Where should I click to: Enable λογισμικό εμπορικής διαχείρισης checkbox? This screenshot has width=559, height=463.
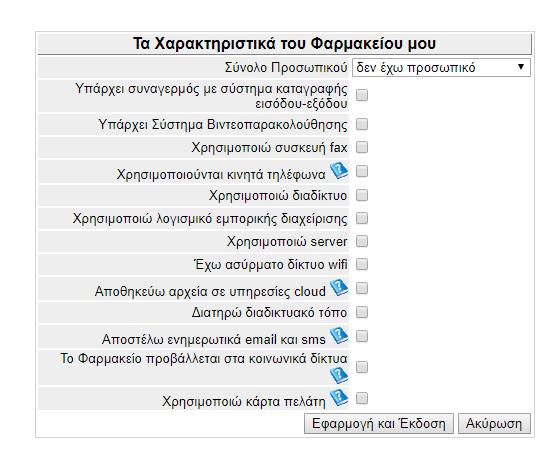point(362,218)
